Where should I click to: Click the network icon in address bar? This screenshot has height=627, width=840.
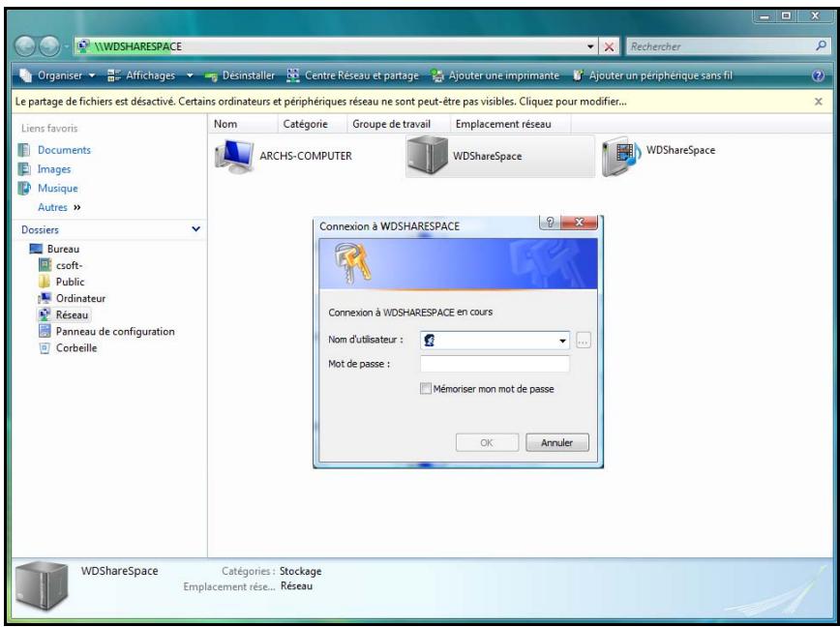pos(83,46)
